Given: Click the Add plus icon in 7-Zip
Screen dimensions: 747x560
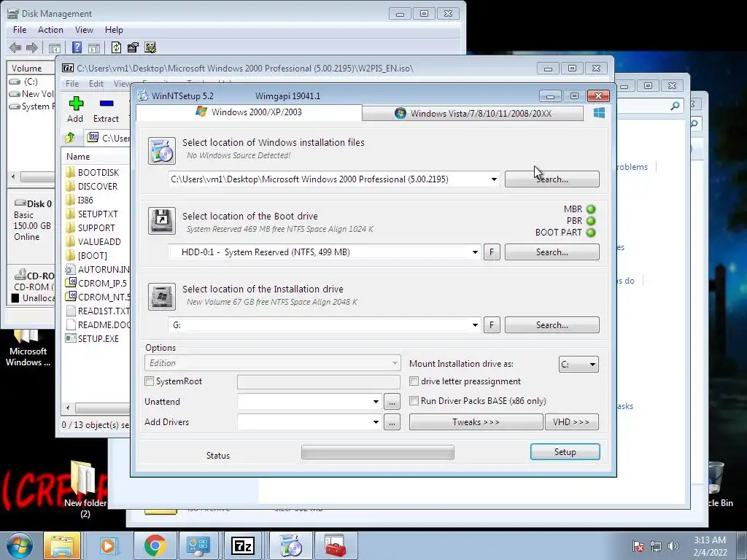Looking at the screenshot, I should click(x=76, y=104).
